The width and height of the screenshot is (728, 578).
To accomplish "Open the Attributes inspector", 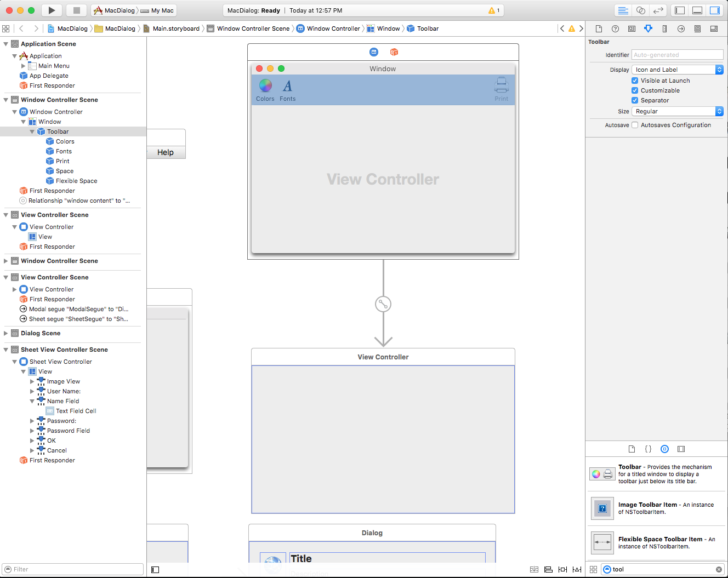I will click(648, 28).
